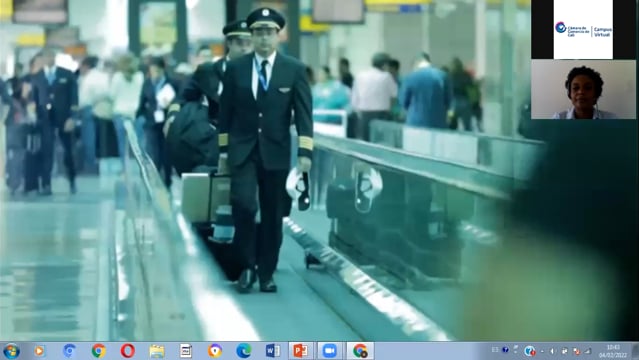Screen dimensions: 639x360
Task: Select the woman's webcam video thumbnail
Action: click(x=583, y=89)
